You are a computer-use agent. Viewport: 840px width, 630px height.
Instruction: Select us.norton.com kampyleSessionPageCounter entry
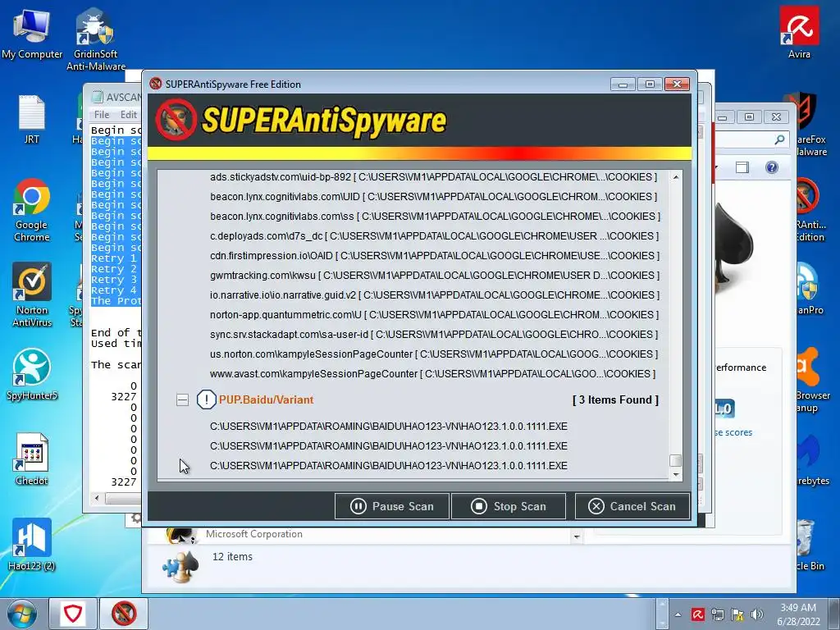point(434,354)
